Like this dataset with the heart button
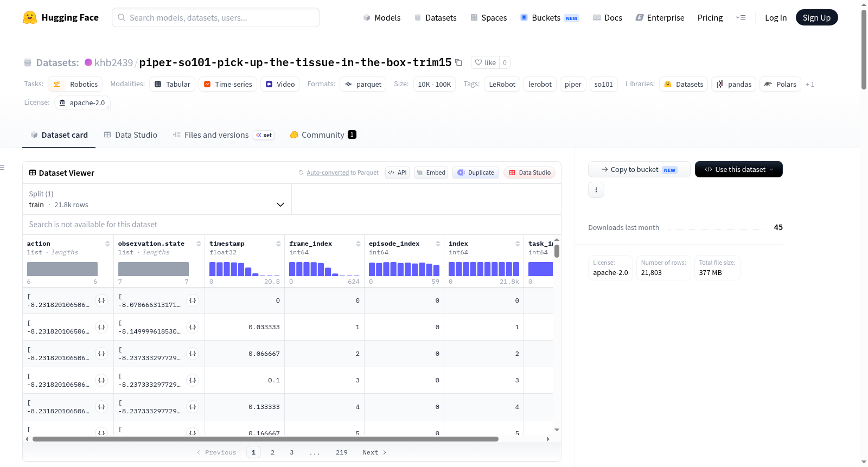Viewport: 868px width, 467px height. [x=486, y=62]
